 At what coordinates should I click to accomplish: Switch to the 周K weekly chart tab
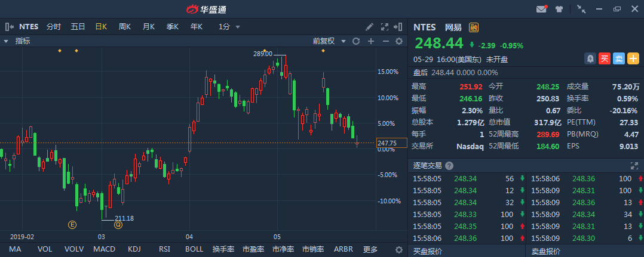tap(125, 27)
